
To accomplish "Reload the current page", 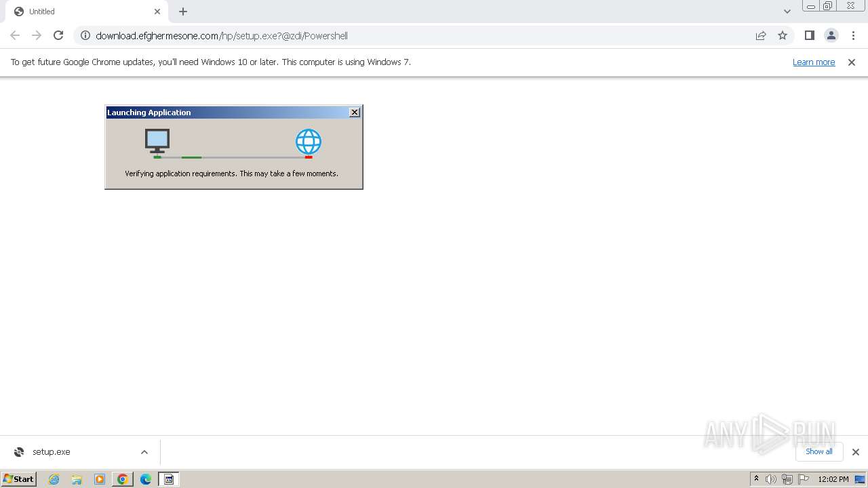I will tap(58, 35).
